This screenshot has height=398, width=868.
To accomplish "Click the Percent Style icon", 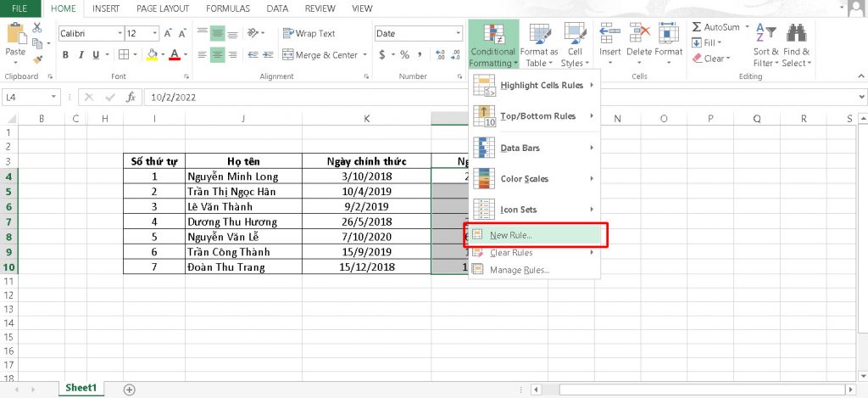I will click(404, 55).
